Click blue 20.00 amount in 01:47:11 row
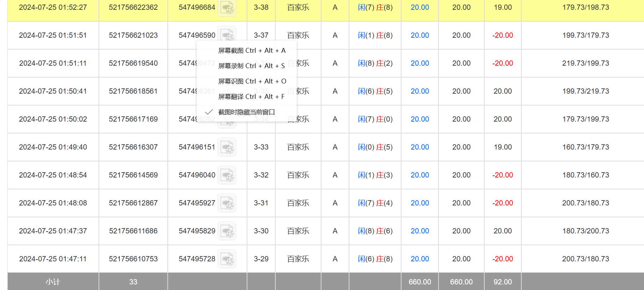 point(420,259)
